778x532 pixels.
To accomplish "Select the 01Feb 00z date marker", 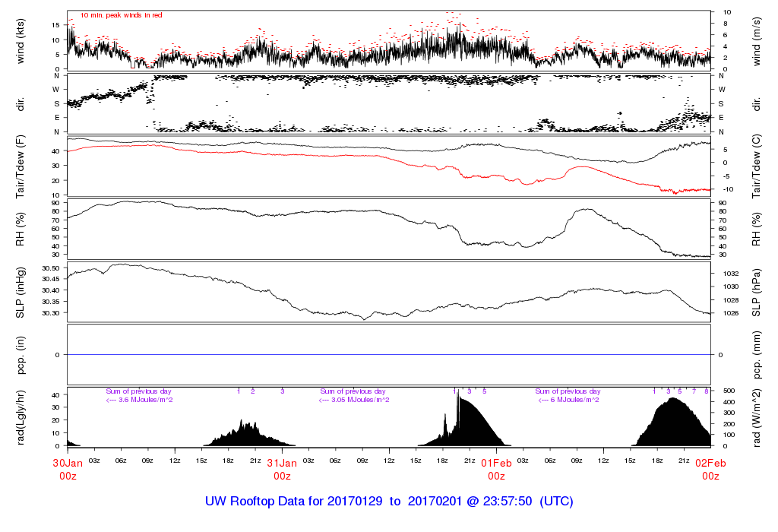I will 496,468.
